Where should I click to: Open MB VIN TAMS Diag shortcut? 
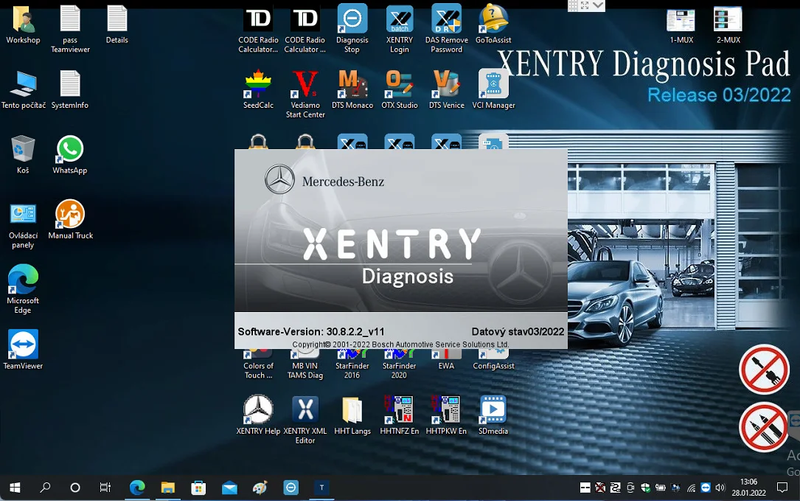305,365
